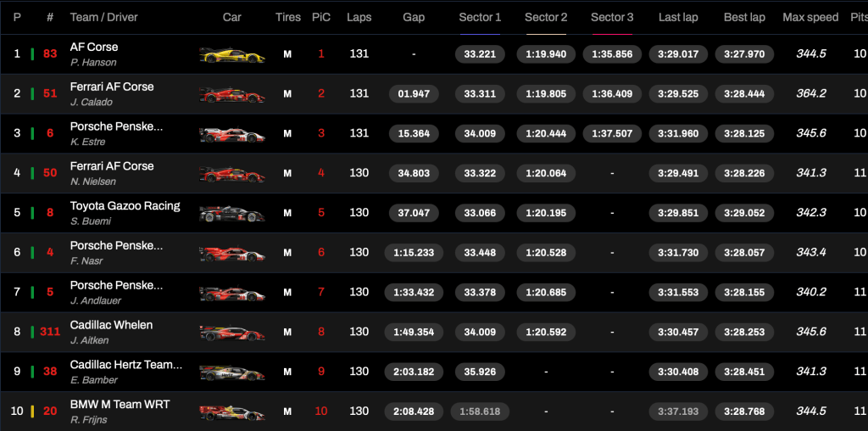The width and height of the screenshot is (868, 431).
Task: Click the Porsche Penske #6 car icon
Action: click(231, 134)
